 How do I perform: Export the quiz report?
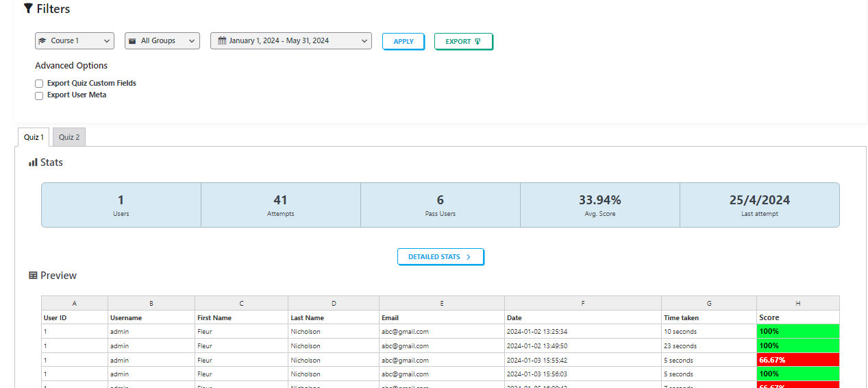(464, 42)
